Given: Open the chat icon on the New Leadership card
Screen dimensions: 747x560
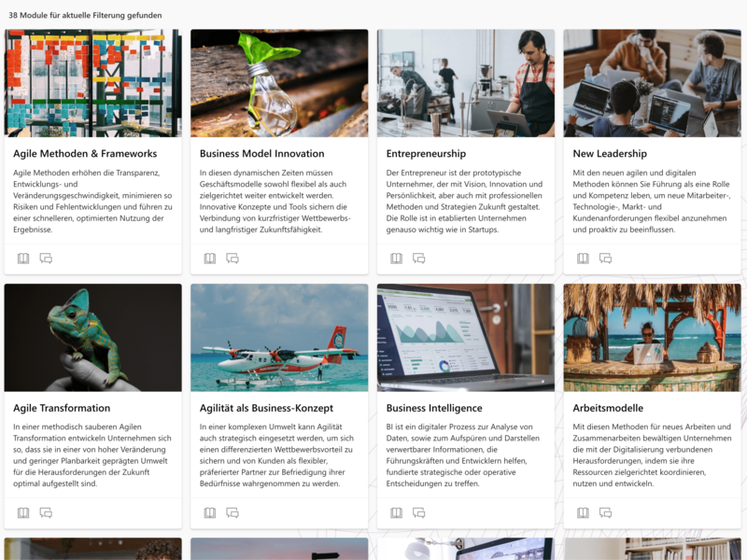Looking at the screenshot, I should [x=605, y=259].
